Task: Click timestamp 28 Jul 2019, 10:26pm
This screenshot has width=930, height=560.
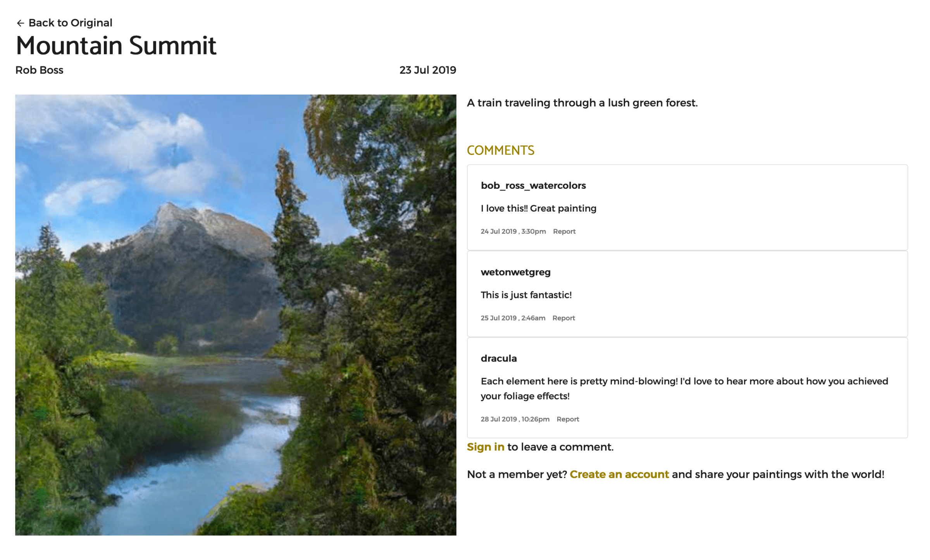Action: (515, 419)
